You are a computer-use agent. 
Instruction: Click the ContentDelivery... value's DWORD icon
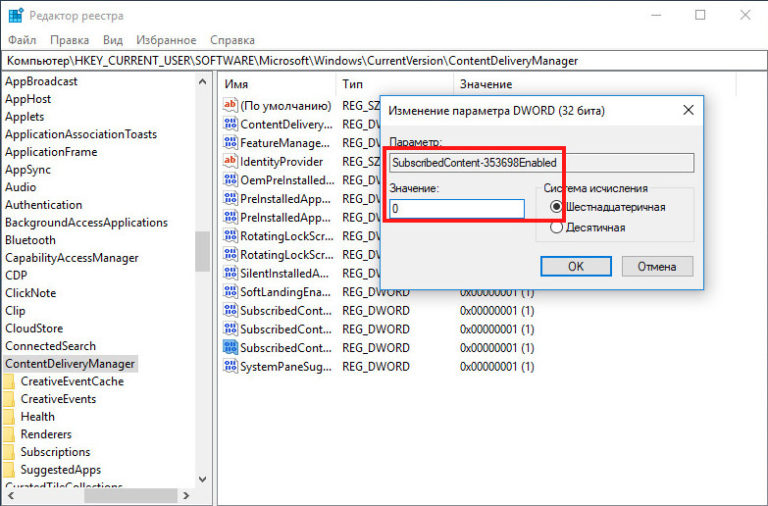[x=230, y=123]
